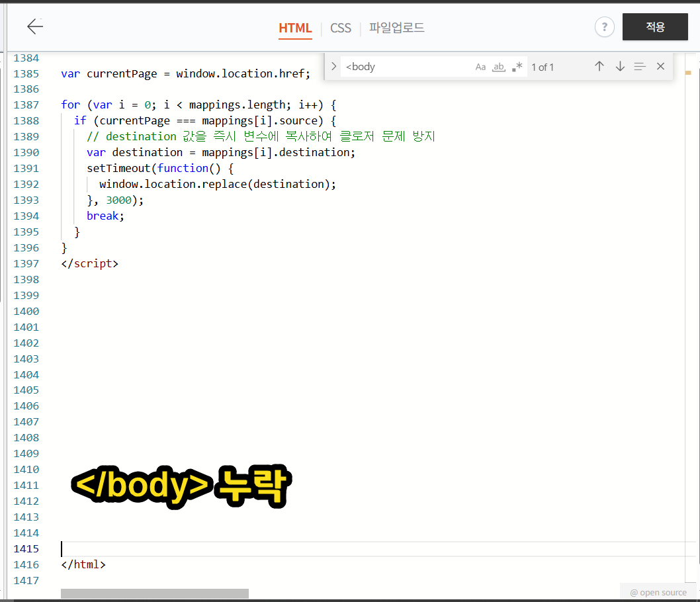Open the @ open source link
The height and width of the screenshot is (602, 700).
pyautogui.click(x=658, y=593)
